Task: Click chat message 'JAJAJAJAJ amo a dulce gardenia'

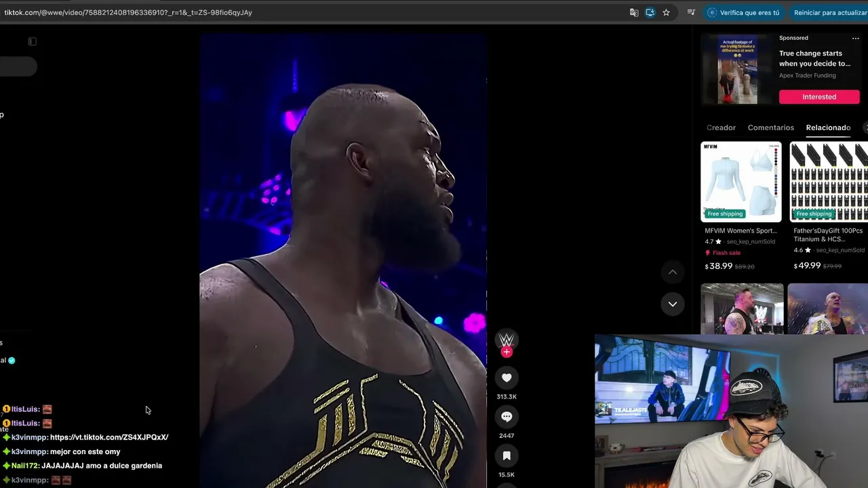Action: [x=102, y=466]
